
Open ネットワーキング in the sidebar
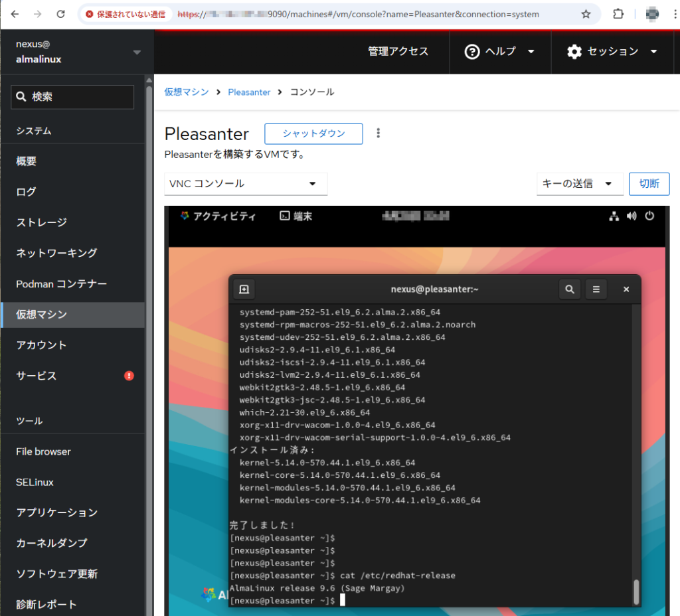click(56, 253)
